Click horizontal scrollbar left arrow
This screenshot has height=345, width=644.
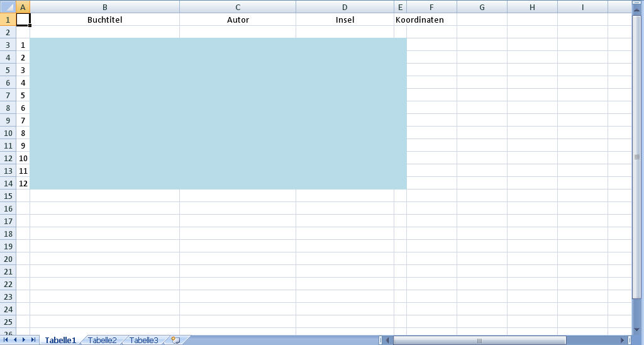(x=388, y=341)
